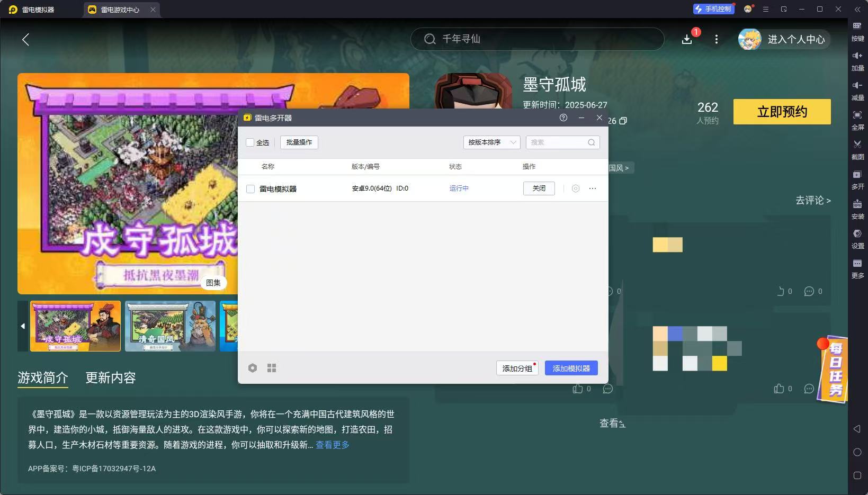This screenshot has width=868, height=495.
Task: Click the blue 添加模拟器 button
Action: pos(571,368)
